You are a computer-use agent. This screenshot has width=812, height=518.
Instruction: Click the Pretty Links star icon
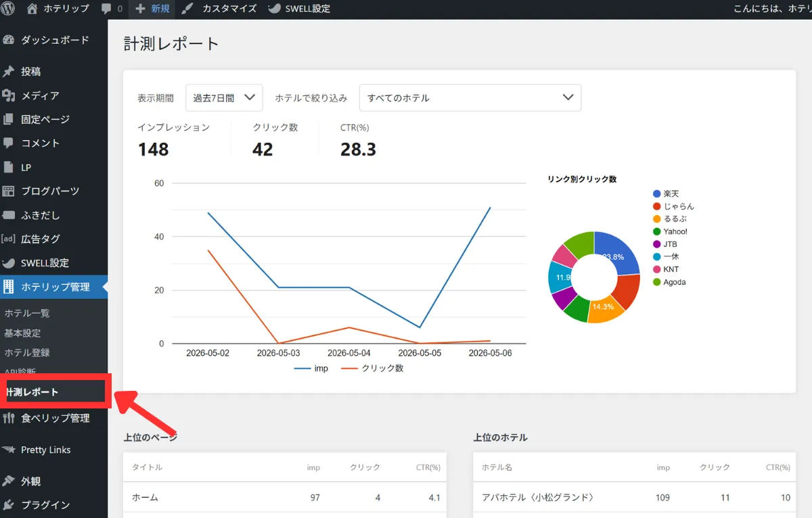click(x=9, y=450)
